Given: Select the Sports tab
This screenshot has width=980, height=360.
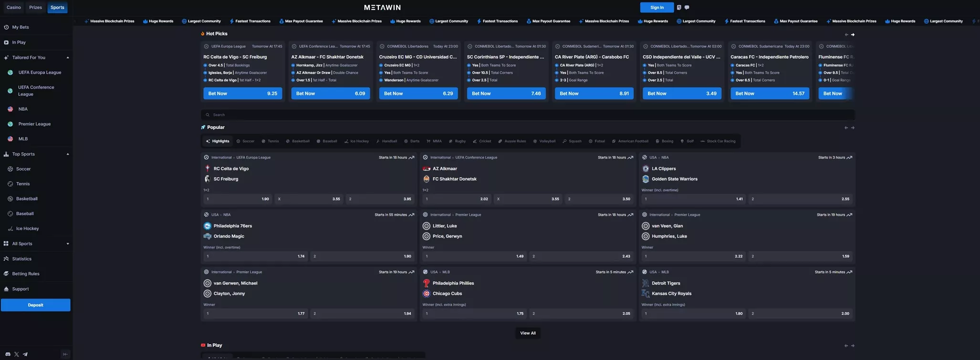Looking at the screenshot, I should (57, 8).
